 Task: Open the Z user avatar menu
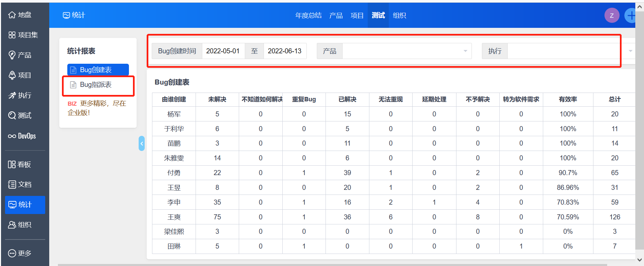pyautogui.click(x=612, y=15)
